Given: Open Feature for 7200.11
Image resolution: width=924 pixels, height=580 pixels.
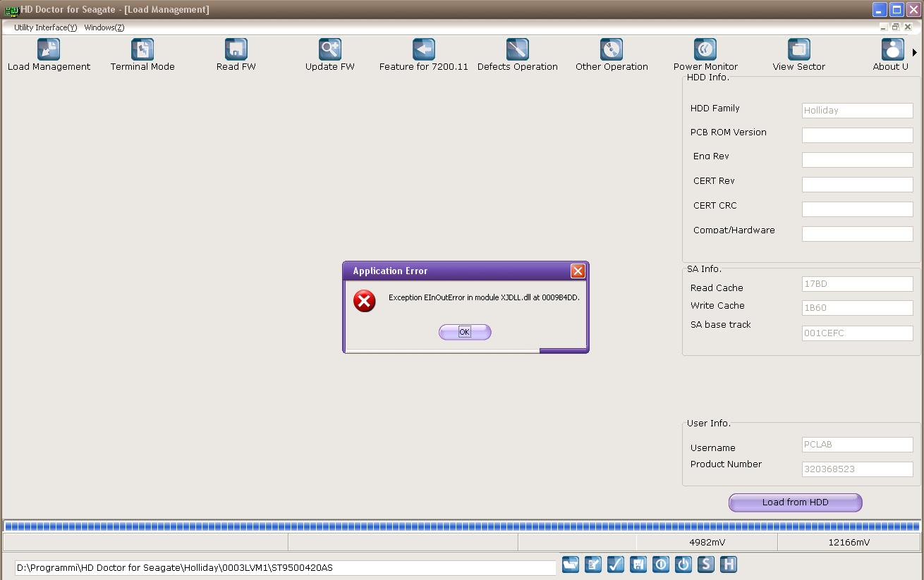Looking at the screenshot, I should click(424, 55).
